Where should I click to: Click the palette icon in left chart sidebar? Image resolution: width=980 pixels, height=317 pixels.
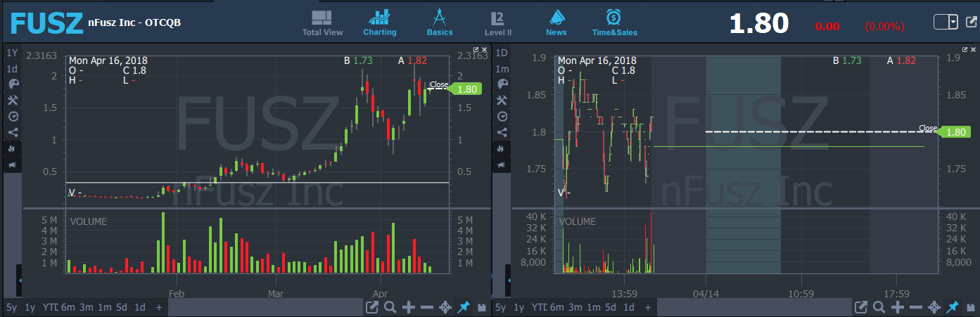point(13,84)
